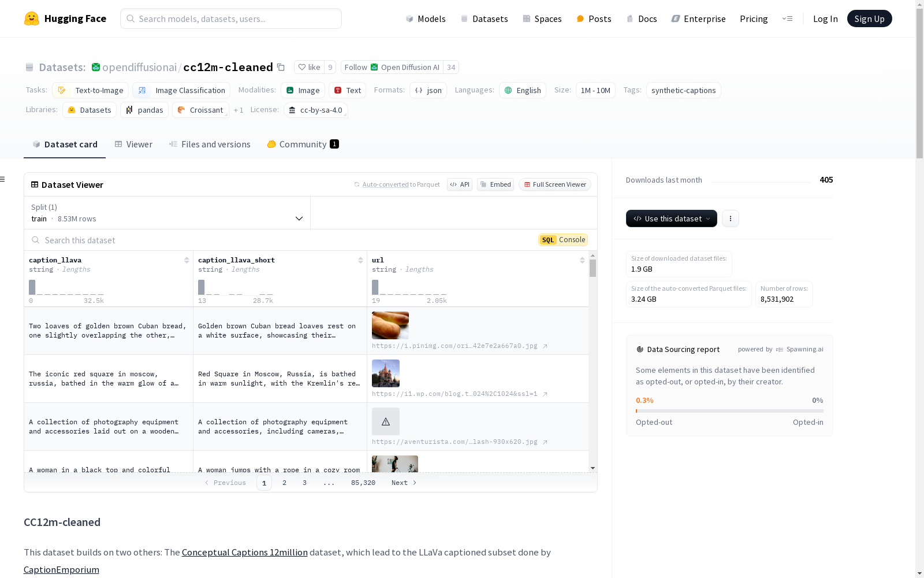924x578 pixels.
Task: Open the left sidebar table of contents icon
Action: click(3, 179)
